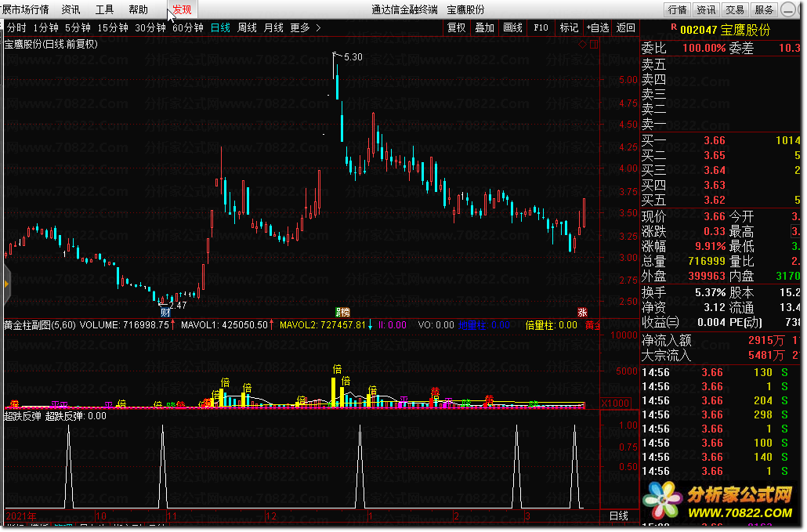
Task: Click the 002047 宝鹰股份 stock title
Action: pos(725,30)
